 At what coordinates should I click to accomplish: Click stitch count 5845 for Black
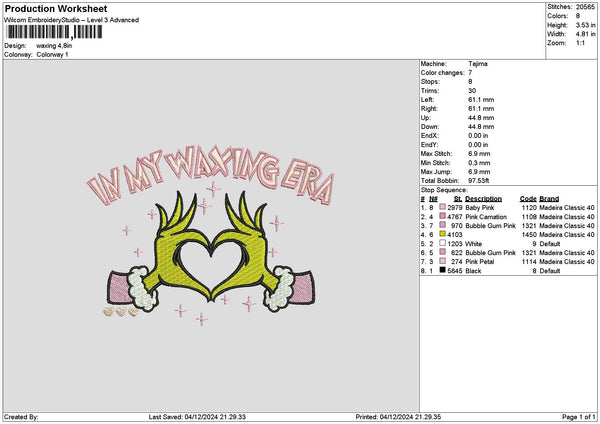(455, 271)
